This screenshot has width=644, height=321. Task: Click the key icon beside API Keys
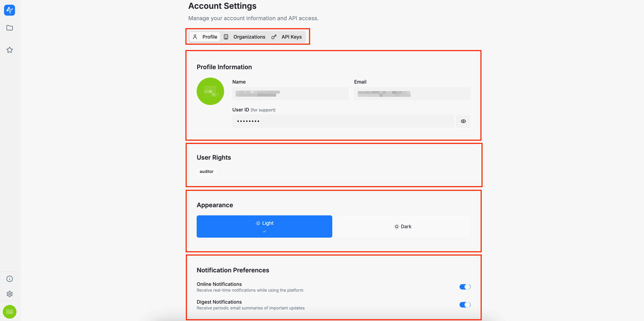274,37
